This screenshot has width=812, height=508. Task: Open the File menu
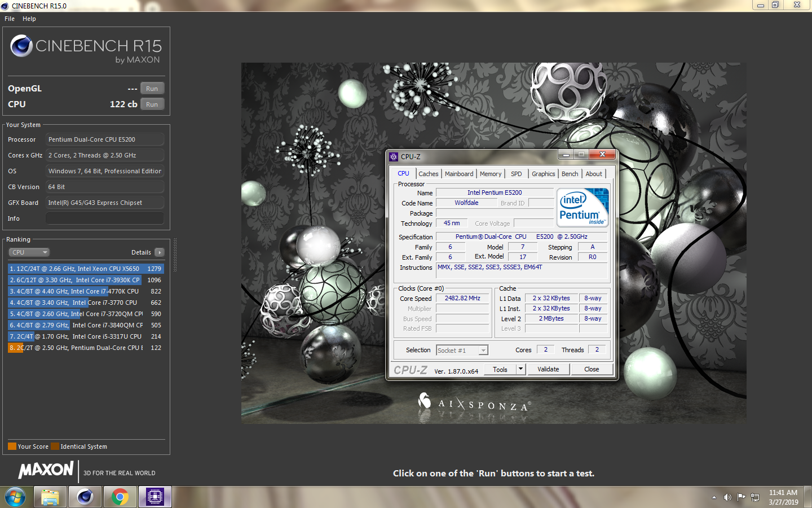pyautogui.click(x=10, y=19)
